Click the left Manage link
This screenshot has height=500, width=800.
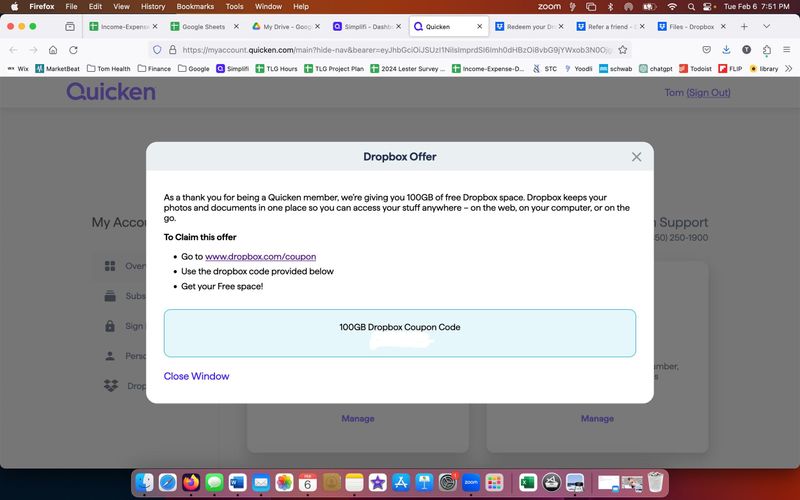tap(358, 418)
